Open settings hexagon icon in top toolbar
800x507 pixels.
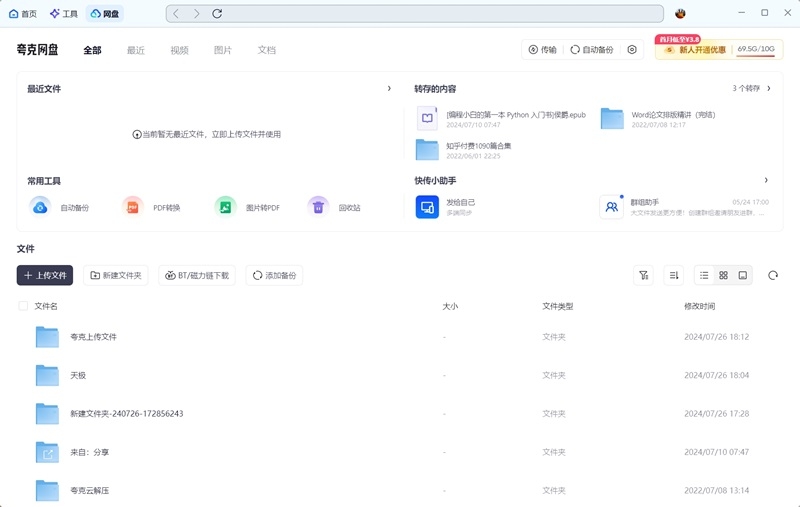[x=632, y=49]
